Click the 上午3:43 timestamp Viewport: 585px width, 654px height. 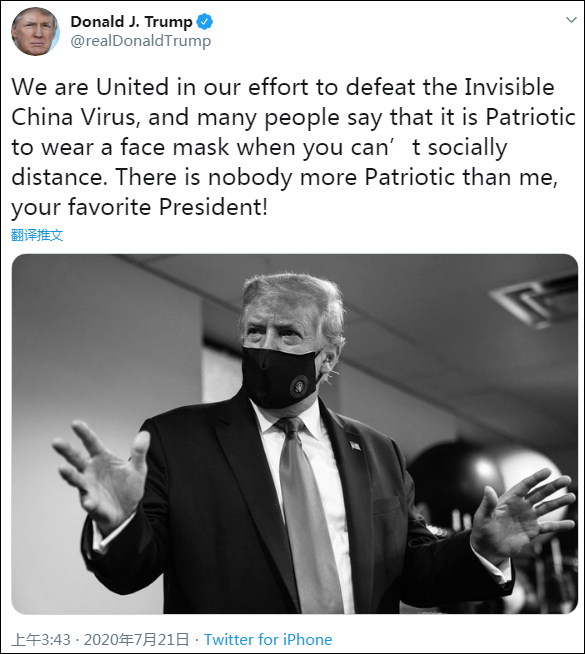[41, 639]
